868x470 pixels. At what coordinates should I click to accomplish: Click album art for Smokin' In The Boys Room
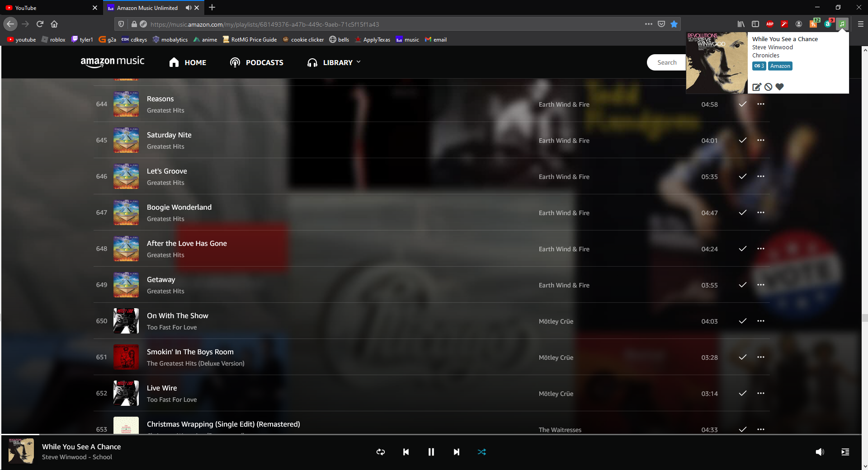coord(126,357)
